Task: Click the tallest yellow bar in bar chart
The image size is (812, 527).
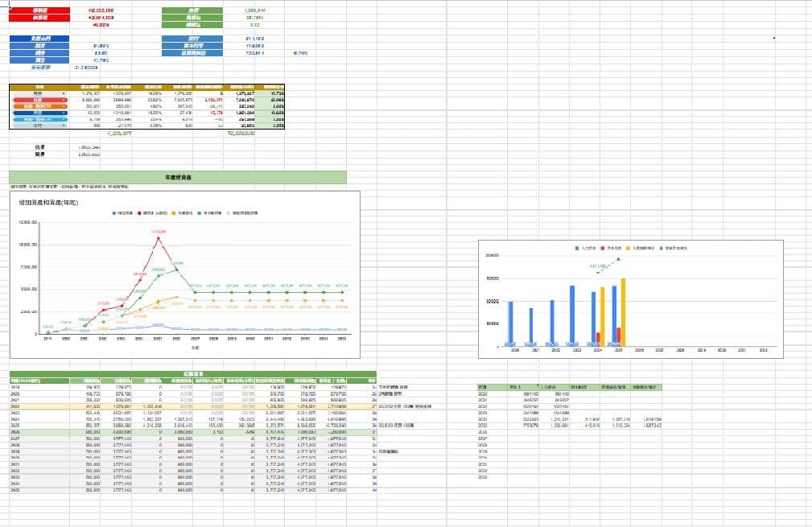Action: 623,313
